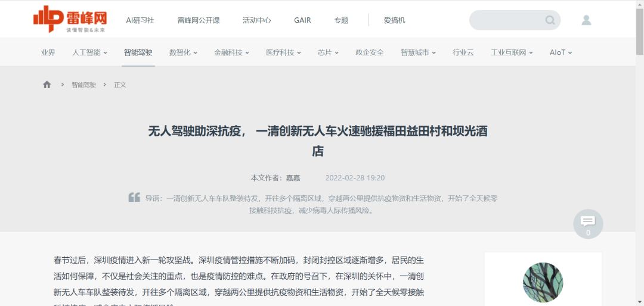This screenshot has height=306, width=644.
Task: Expand the AIoT dropdown menu
Action: click(x=561, y=52)
